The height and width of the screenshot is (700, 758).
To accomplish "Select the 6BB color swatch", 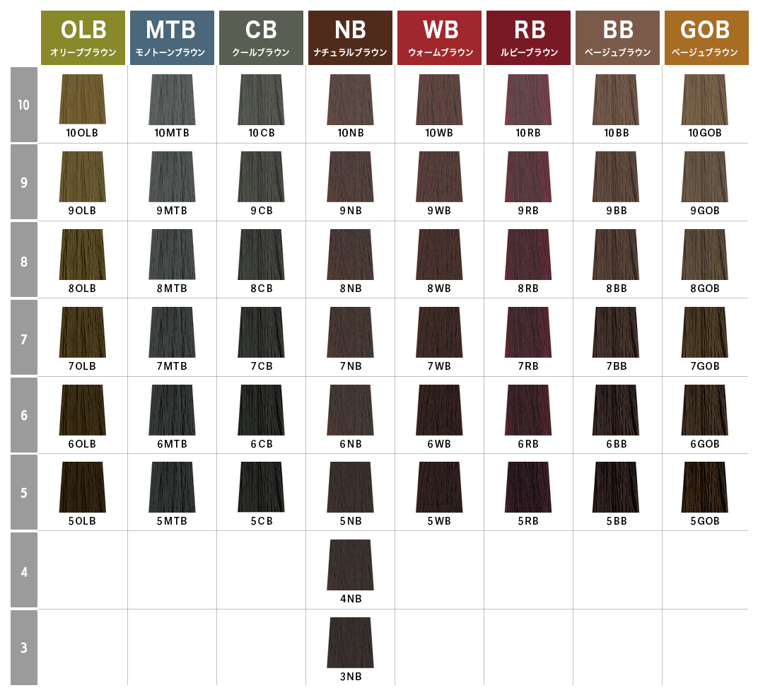I will pos(617,410).
